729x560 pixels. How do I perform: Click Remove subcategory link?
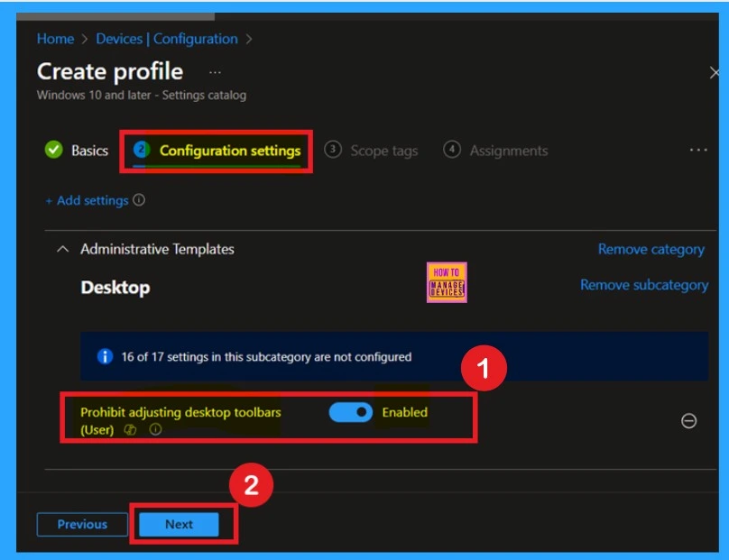(644, 284)
